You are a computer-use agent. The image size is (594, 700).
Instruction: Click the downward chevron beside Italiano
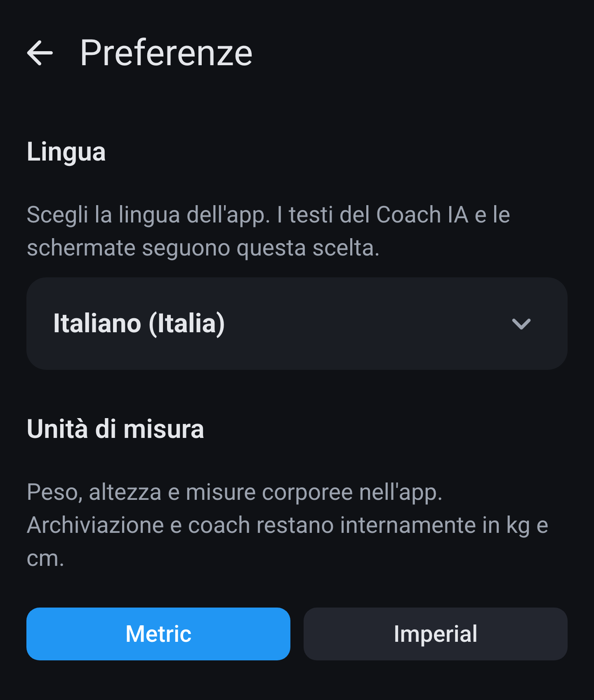pyautogui.click(x=521, y=324)
